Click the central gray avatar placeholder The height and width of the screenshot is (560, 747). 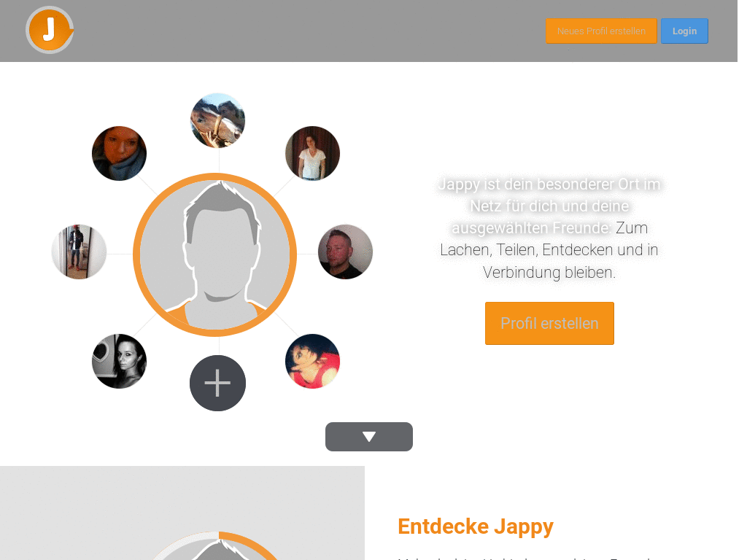215,254
